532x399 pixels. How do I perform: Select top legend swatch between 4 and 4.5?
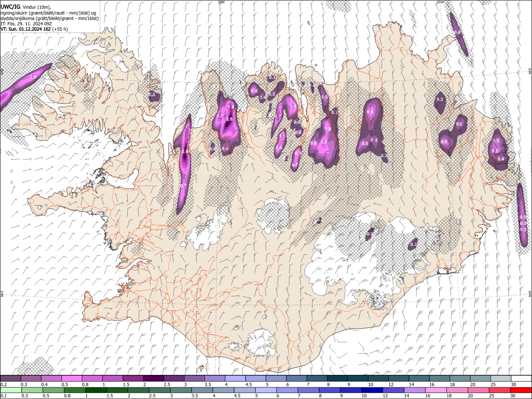[235, 379]
